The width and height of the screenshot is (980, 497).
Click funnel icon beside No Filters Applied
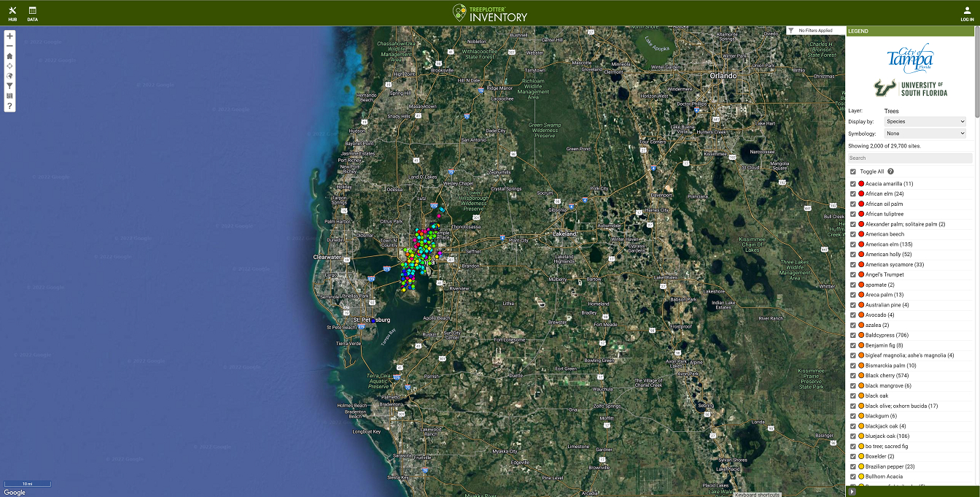[791, 31]
